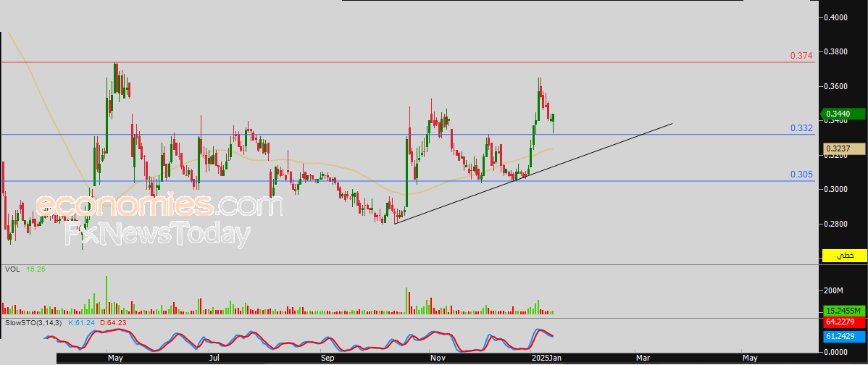Click the blue 0.332 level label

click(x=801, y=128)
